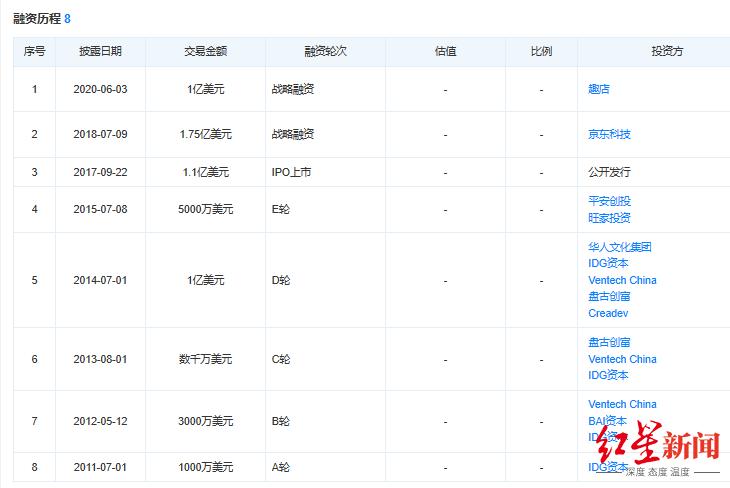Image resolution: width=730 pixels, height=488 pixels.
Task: Open IDG资本 link in the C轮 row
Action: coord(608,375)
